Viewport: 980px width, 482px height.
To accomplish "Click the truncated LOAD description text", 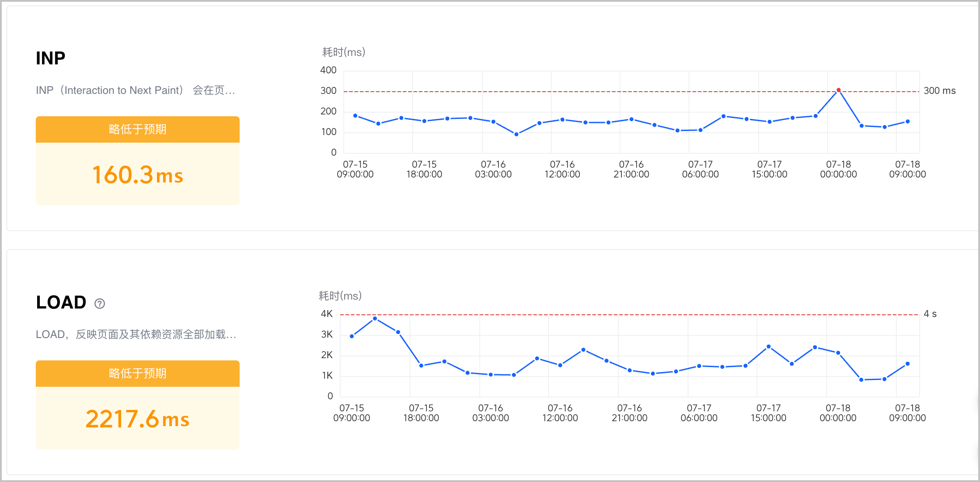I will point(136,334).
